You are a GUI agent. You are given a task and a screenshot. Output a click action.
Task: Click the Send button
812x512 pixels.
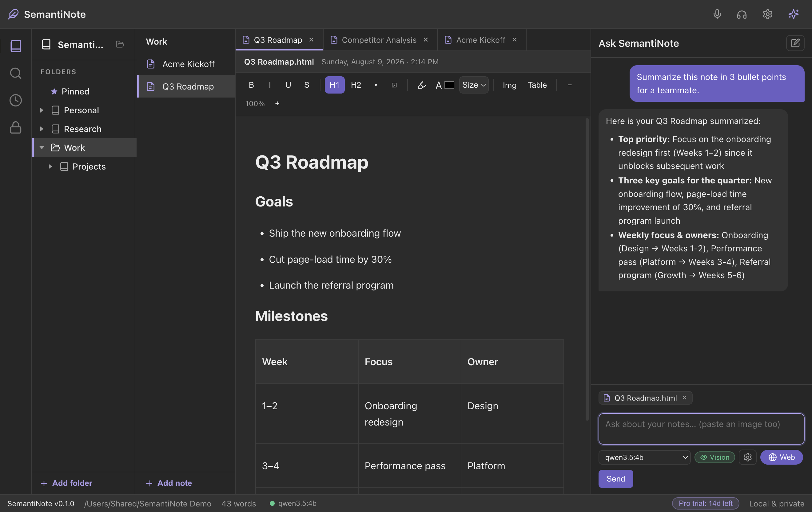pyautogui.click(x=615, y=478)
